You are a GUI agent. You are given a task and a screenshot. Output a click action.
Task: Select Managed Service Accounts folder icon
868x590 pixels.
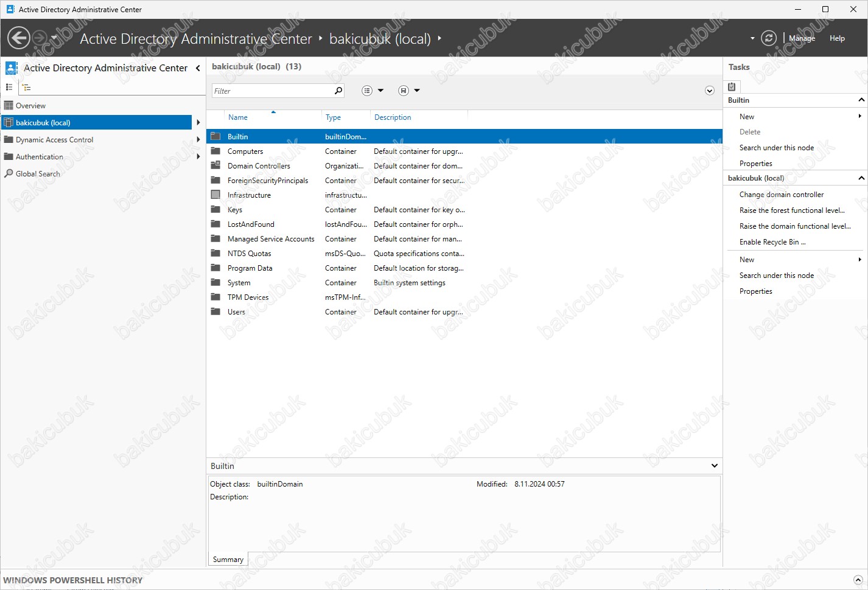click(x=215, y=238)
